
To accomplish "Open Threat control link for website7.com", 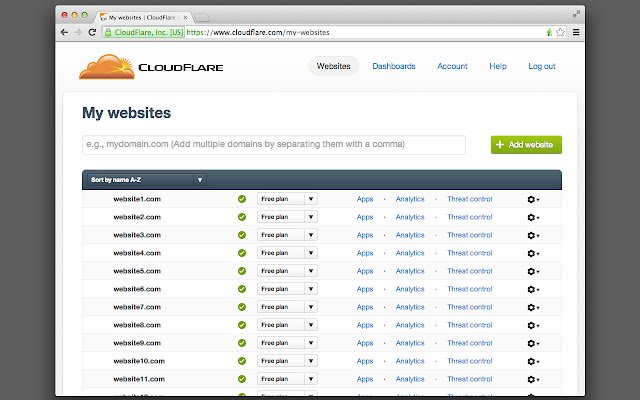I will click(470, 307).
